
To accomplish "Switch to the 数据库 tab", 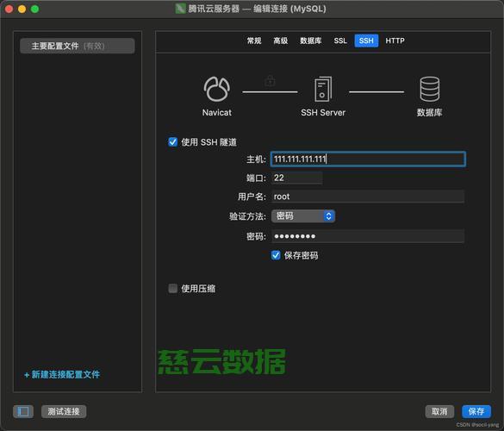I will pyautogui.click(x=310, y=41).
